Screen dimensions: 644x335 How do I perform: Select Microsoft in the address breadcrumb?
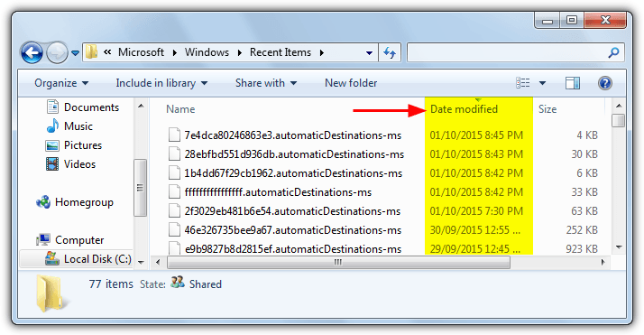[x=141, y=52]
